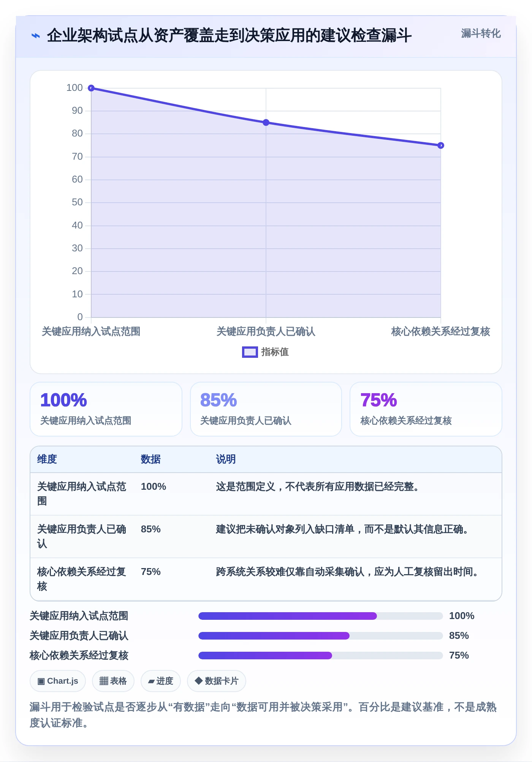Click the chart data point at 85
The height and width of the screenshot is (762, 532).
click(x=266, y=122)
